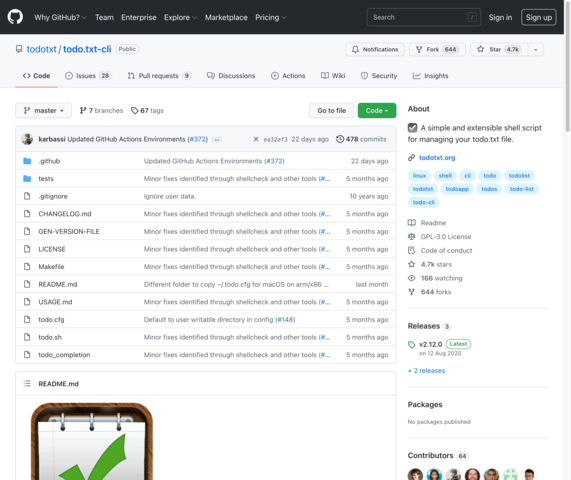Image resolution: width=571 pixels, height=480 pixels.
Task: Click the Go to file button
Action: (331, 110)
